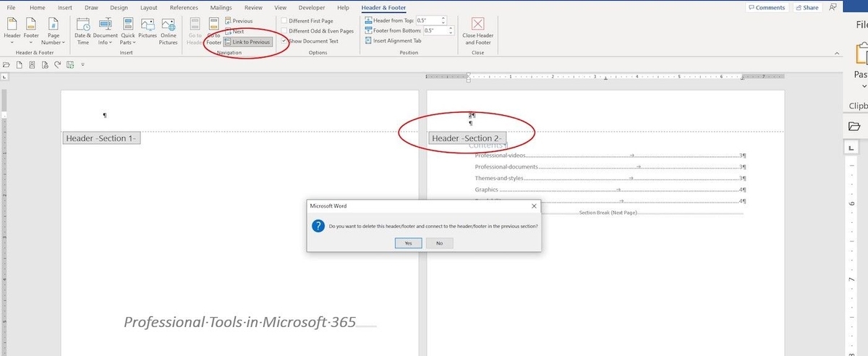This screenshot has width=868, height=356.
Task: Click the person icon next to Share
Action: [x=833, y=7]
